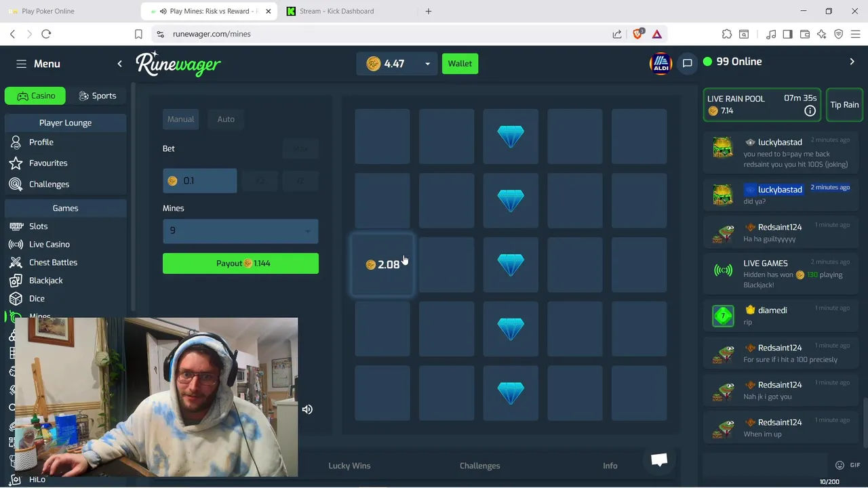Click the Live Rain Pool box
The image size is (868, 488).
coord(762,105)
